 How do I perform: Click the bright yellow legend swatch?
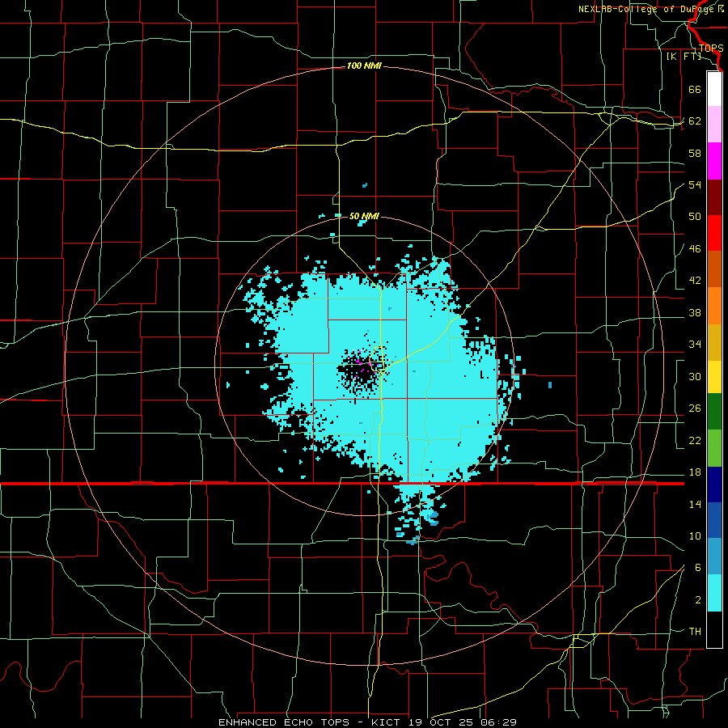[714, 377]
